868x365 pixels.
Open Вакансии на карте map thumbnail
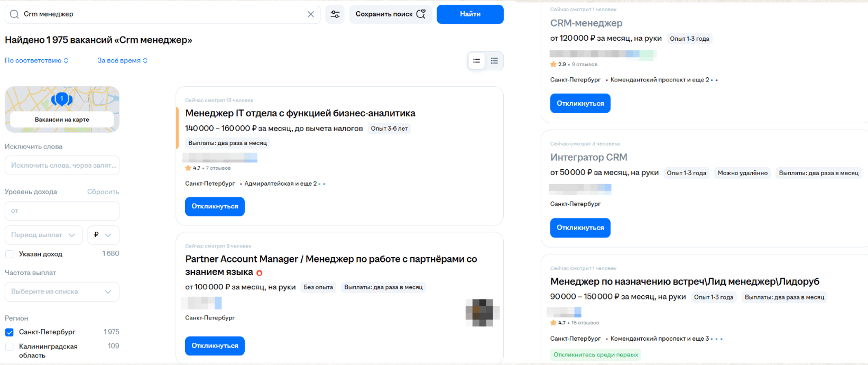click(62, 109)
